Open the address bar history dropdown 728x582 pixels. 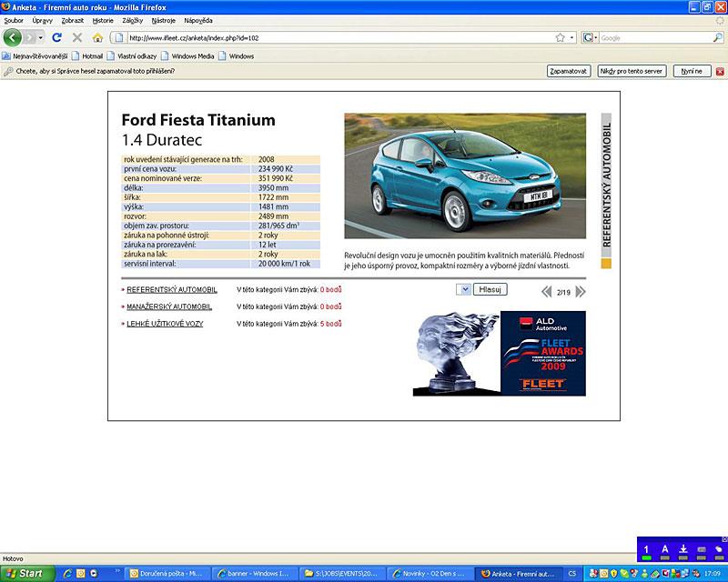(x=572, y=37)
